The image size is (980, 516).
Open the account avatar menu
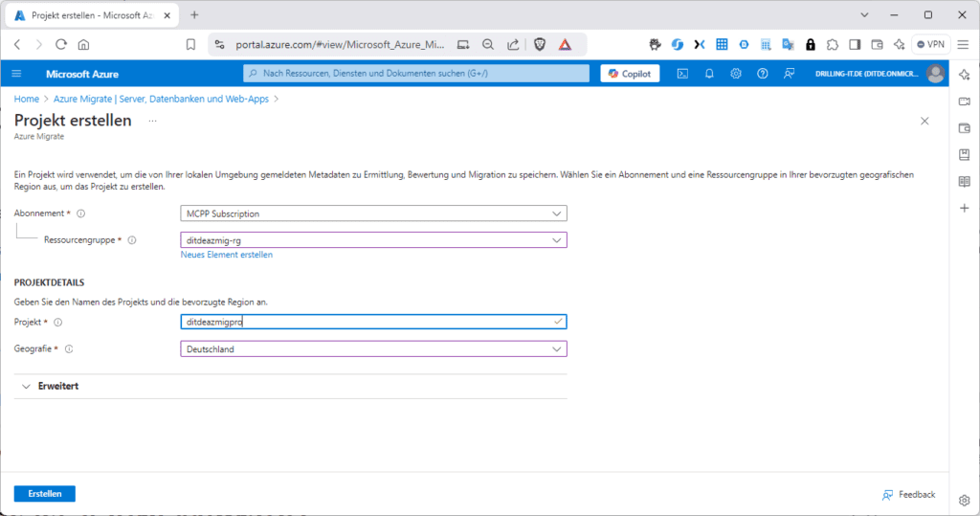(x=936, y=74)
